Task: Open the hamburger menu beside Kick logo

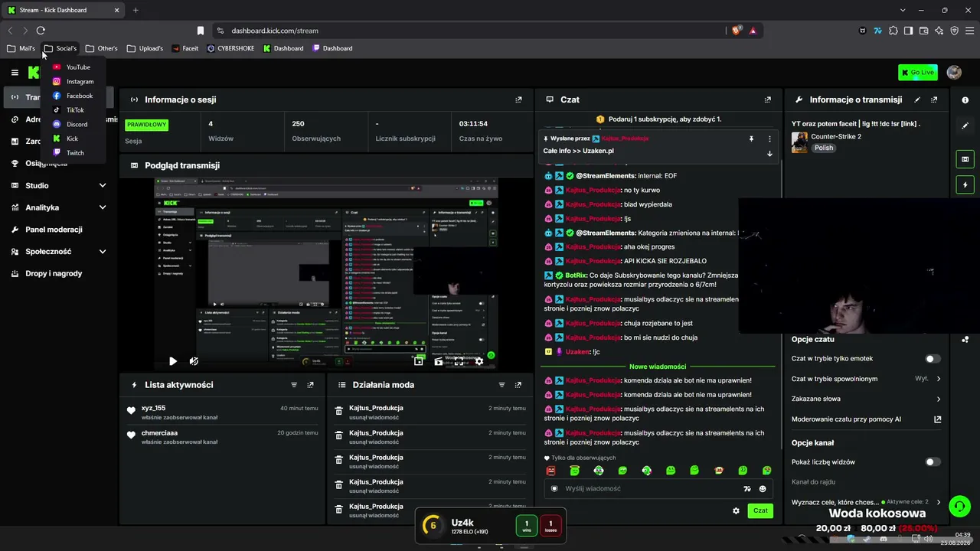Action: 15,73
